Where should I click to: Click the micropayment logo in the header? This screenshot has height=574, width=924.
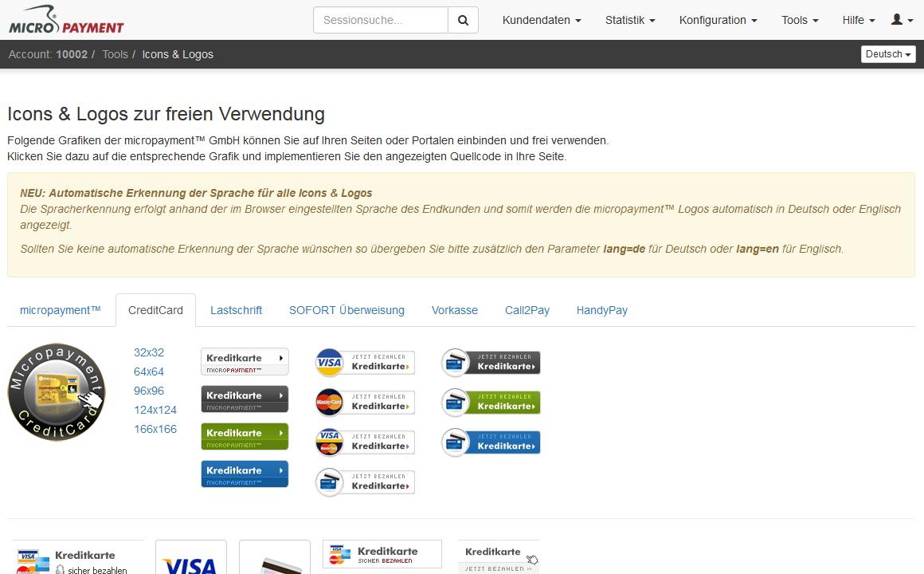(x=67, y=20)
